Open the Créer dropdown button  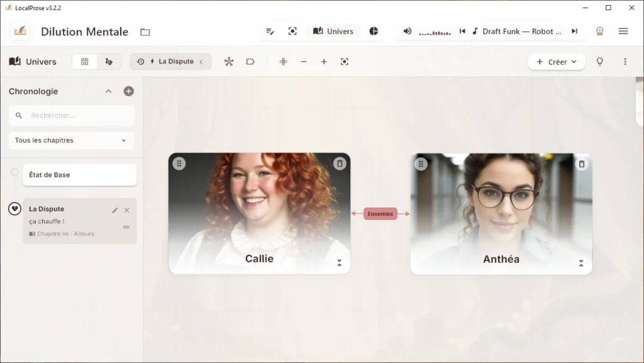(x=557, y=62)
